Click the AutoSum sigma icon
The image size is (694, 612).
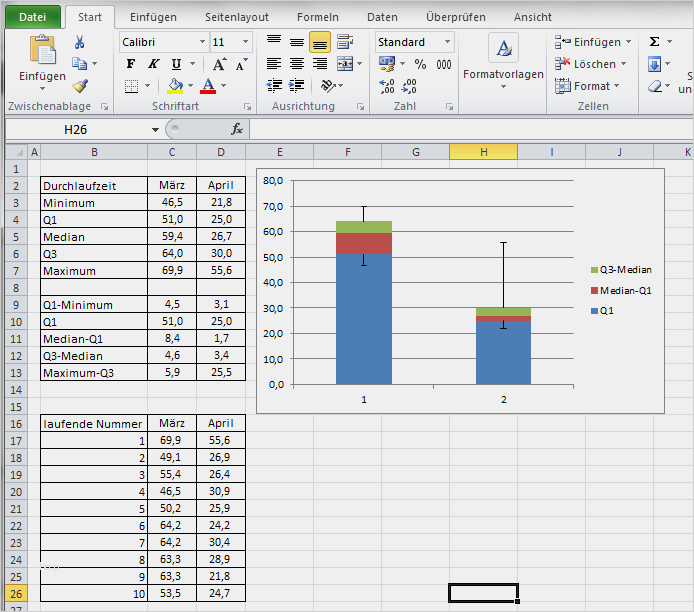(655, 42)
